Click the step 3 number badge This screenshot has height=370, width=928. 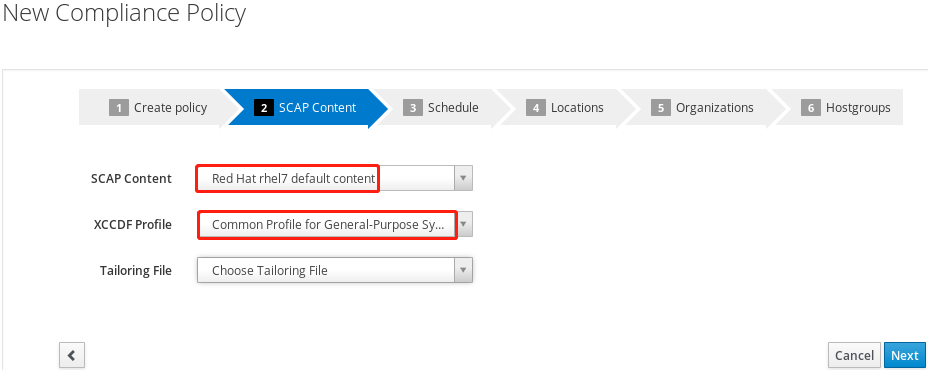coord(413,108)
